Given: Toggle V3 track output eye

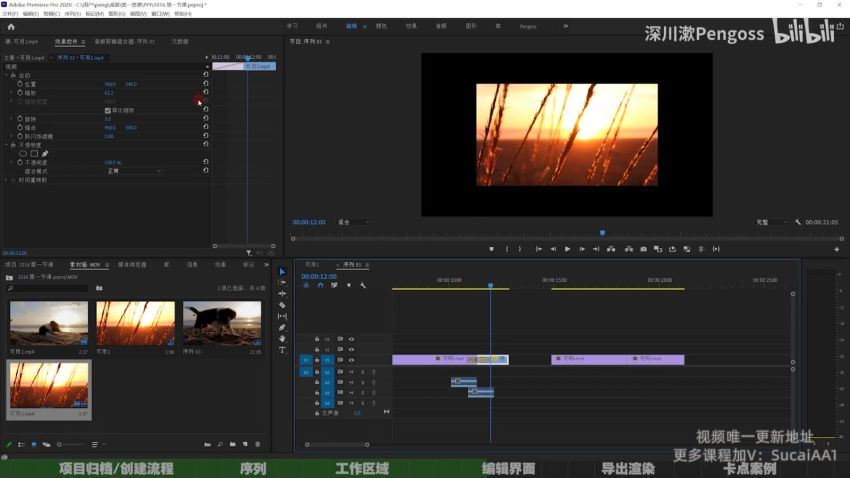Looking at the screenshot, I should [x=351, y=339].
